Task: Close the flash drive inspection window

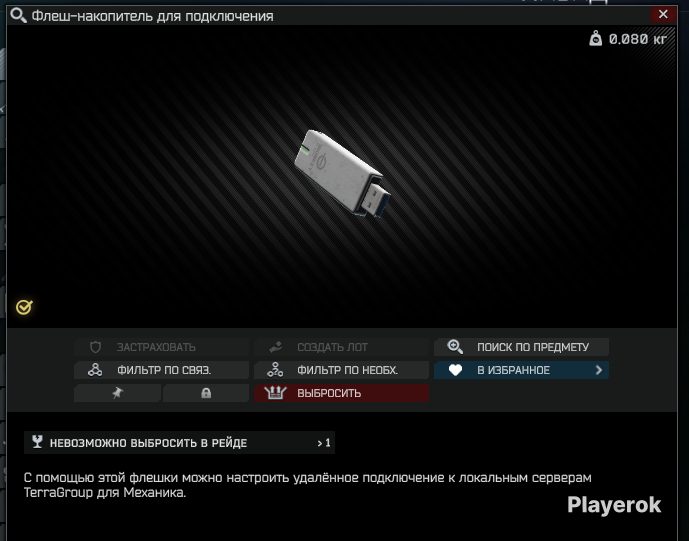Action: [x=661, y=15]
